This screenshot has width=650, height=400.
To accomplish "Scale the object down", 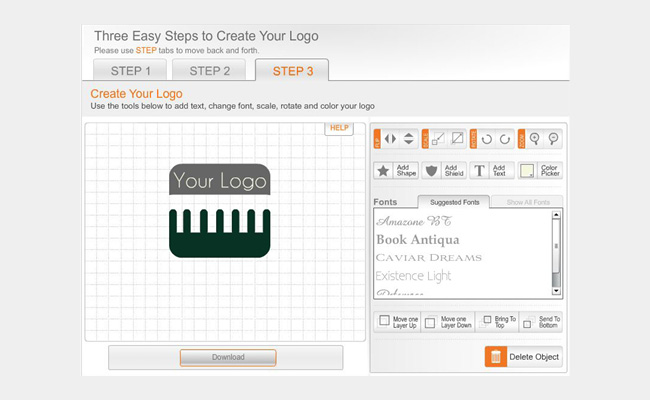I will pos(457,139).
